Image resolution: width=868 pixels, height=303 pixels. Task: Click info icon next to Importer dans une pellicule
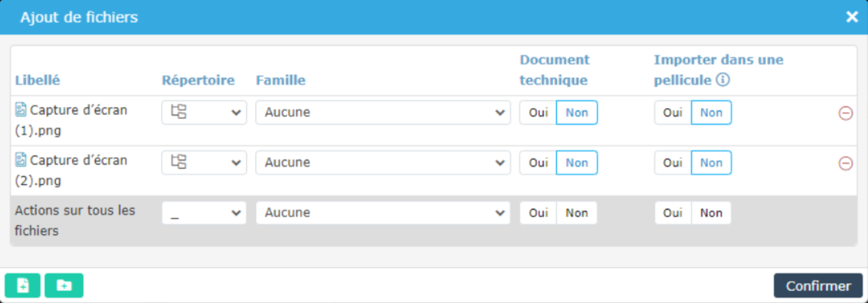click(723, 80)
